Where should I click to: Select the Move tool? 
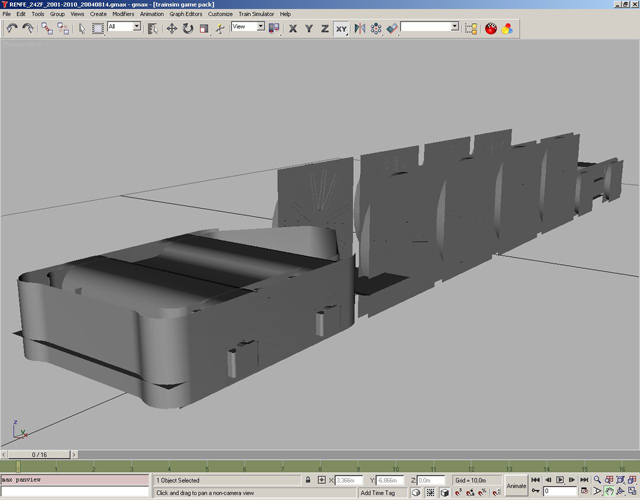click(171, 28)
